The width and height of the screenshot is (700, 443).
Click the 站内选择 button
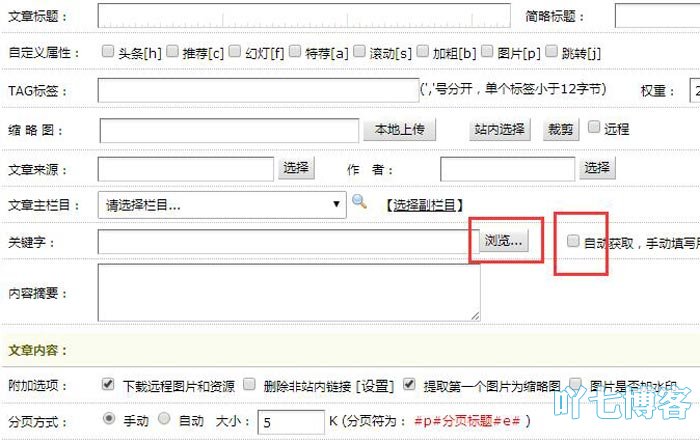click(499, 129)
